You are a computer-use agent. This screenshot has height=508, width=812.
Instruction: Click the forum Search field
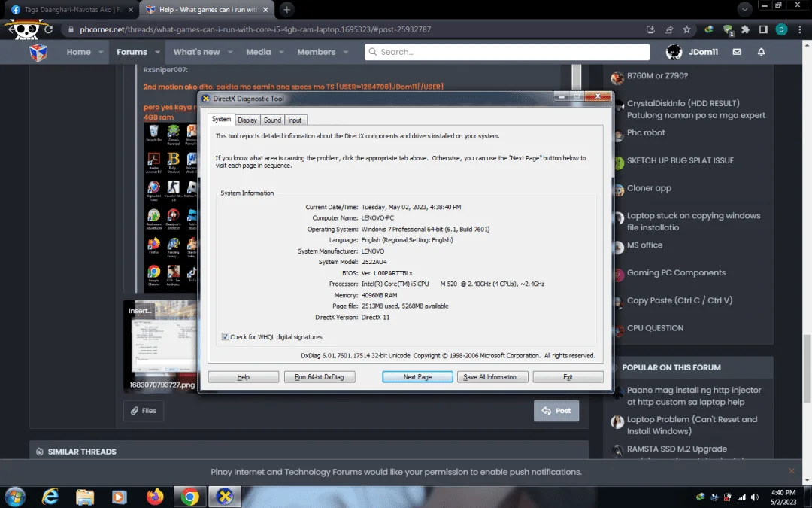point(507,52)
